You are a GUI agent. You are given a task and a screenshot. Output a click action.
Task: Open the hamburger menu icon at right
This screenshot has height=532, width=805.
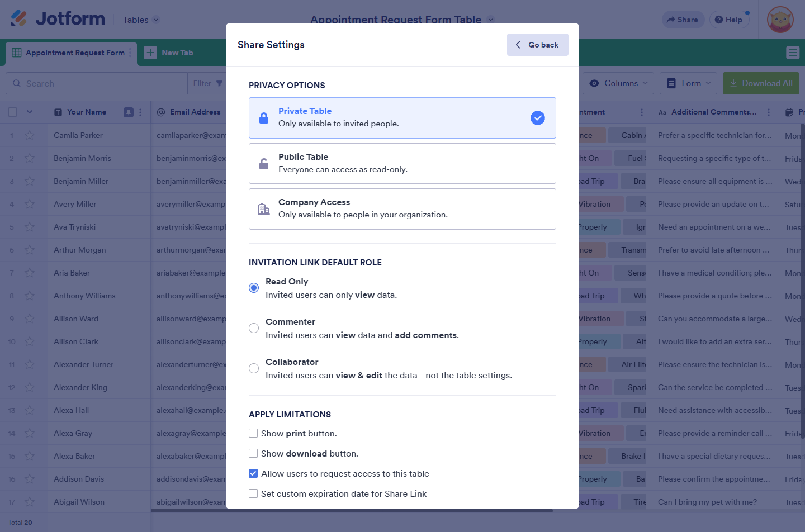point(793,53)
